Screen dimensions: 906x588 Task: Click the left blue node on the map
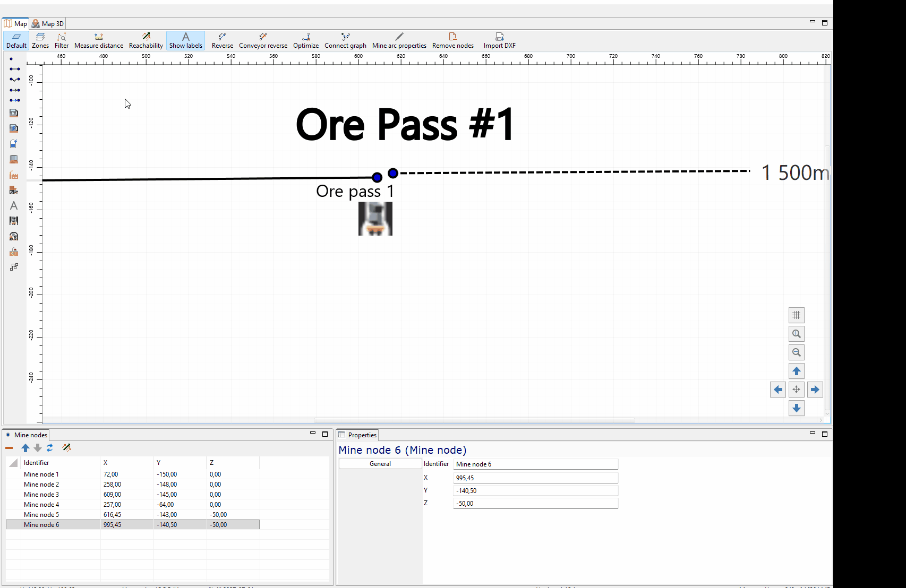pos(377,177)
